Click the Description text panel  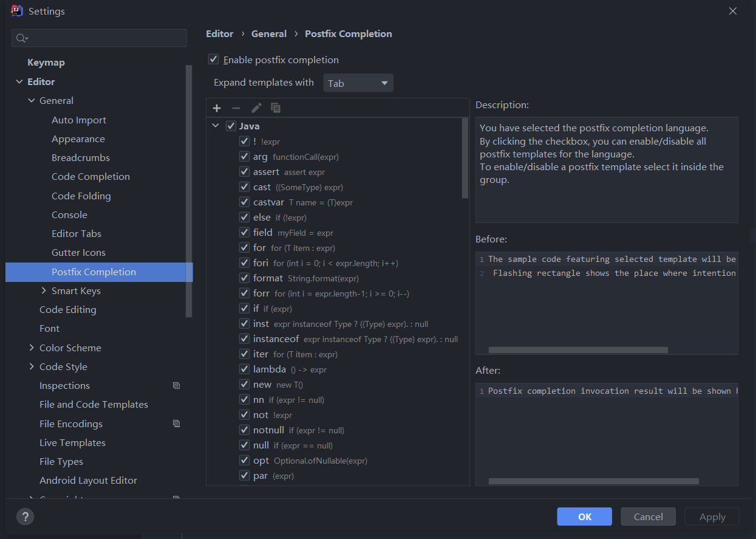[x=607, y=170]
